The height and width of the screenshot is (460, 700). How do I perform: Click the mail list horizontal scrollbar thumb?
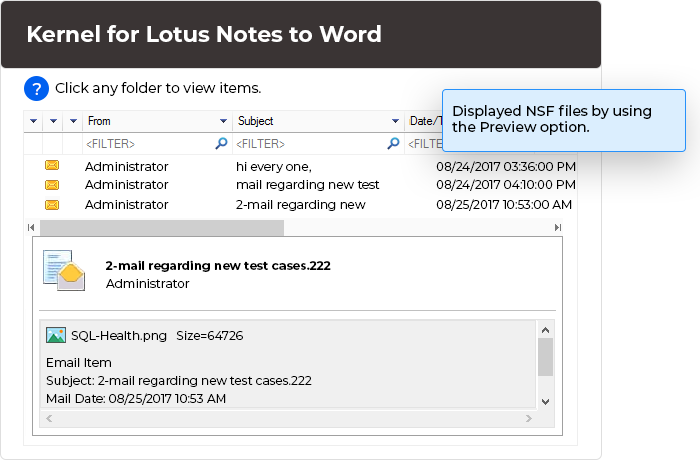pos(162,227)
